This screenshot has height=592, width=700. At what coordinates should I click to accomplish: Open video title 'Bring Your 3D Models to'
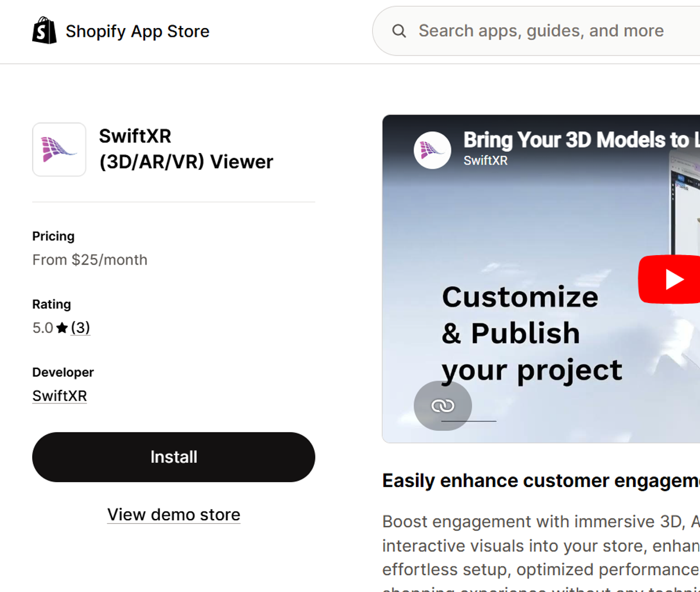[x=581, y=140]
